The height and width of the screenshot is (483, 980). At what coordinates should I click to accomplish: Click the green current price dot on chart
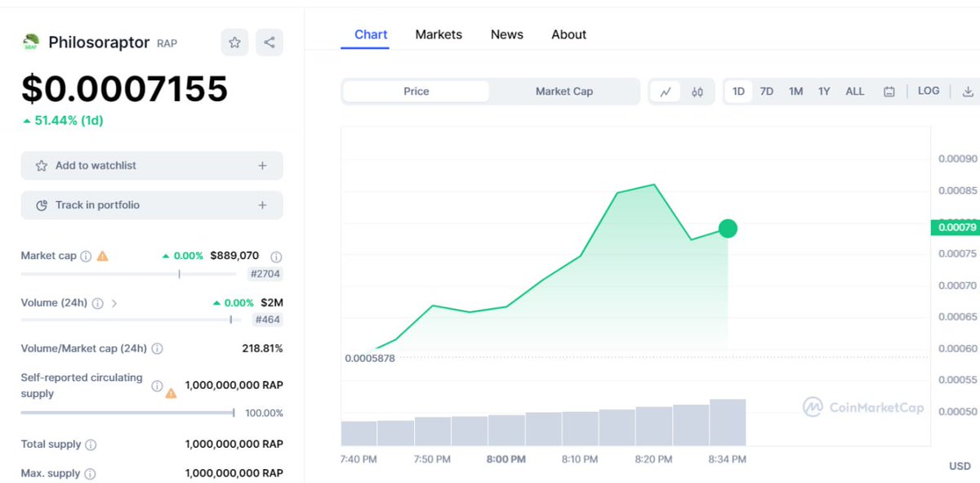click(728, 229)
